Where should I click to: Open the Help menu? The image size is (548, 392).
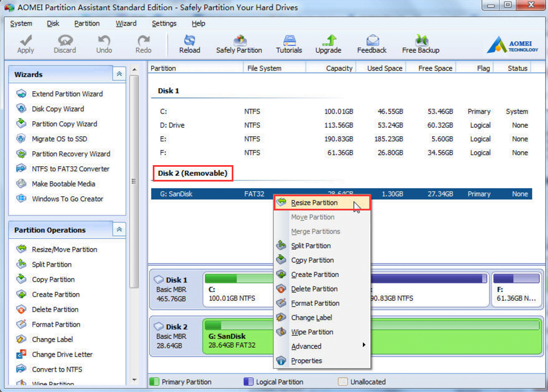point(199,23)
